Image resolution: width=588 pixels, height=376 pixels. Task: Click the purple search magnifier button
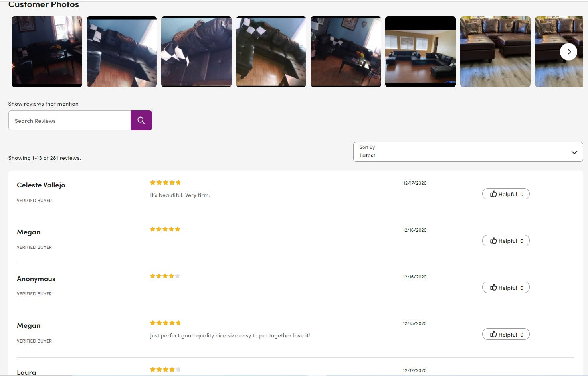point(141,120)
